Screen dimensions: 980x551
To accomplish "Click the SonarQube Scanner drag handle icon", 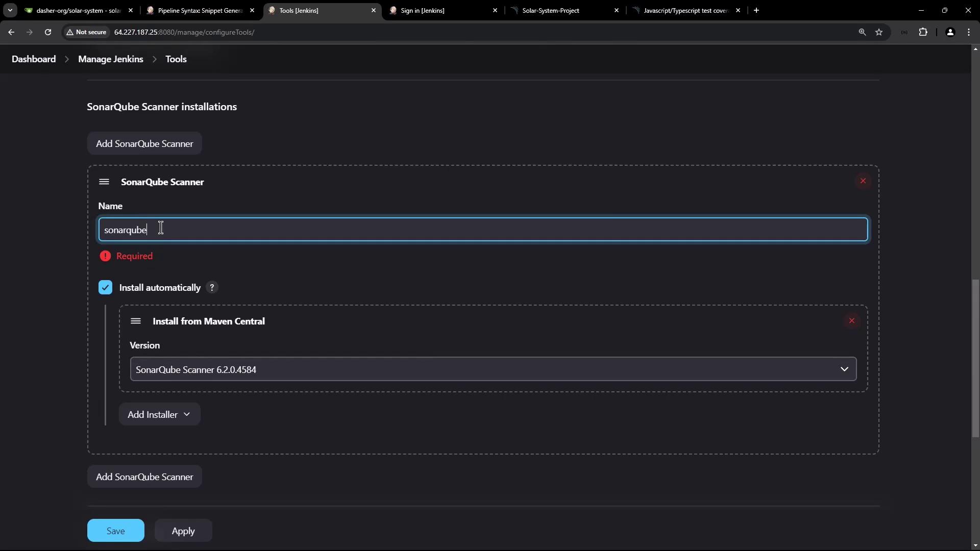I will point(104,182).
